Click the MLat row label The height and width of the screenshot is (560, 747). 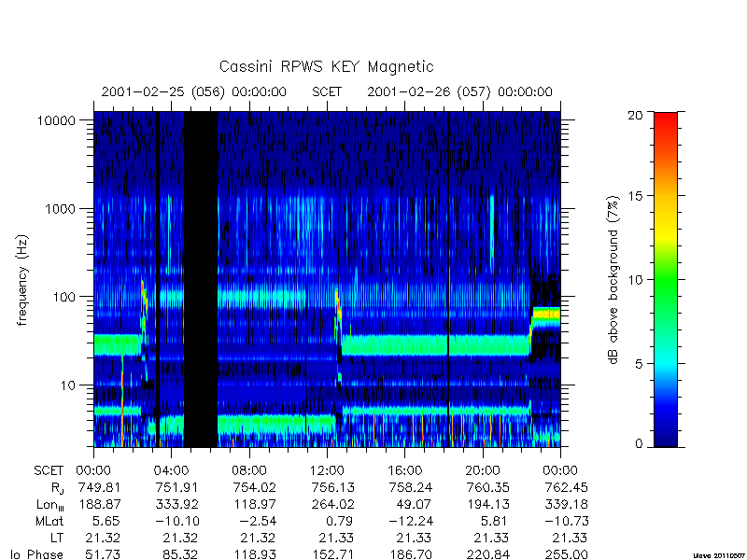49,522
